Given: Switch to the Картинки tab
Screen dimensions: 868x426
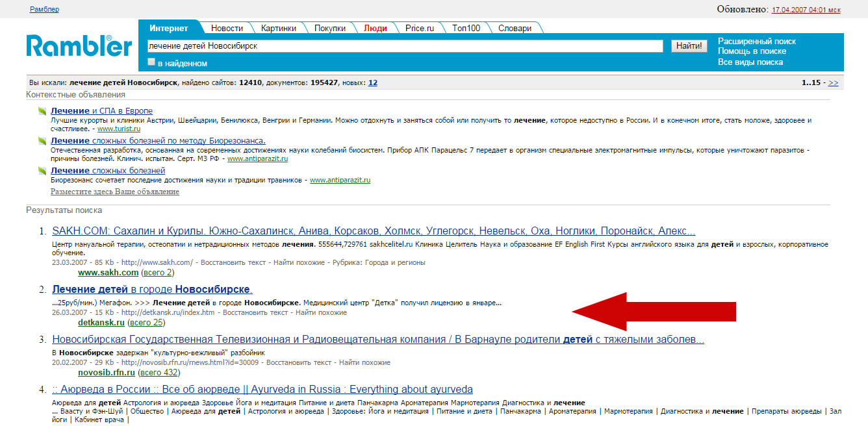Looking at the screenshot, I should (279, 28).
